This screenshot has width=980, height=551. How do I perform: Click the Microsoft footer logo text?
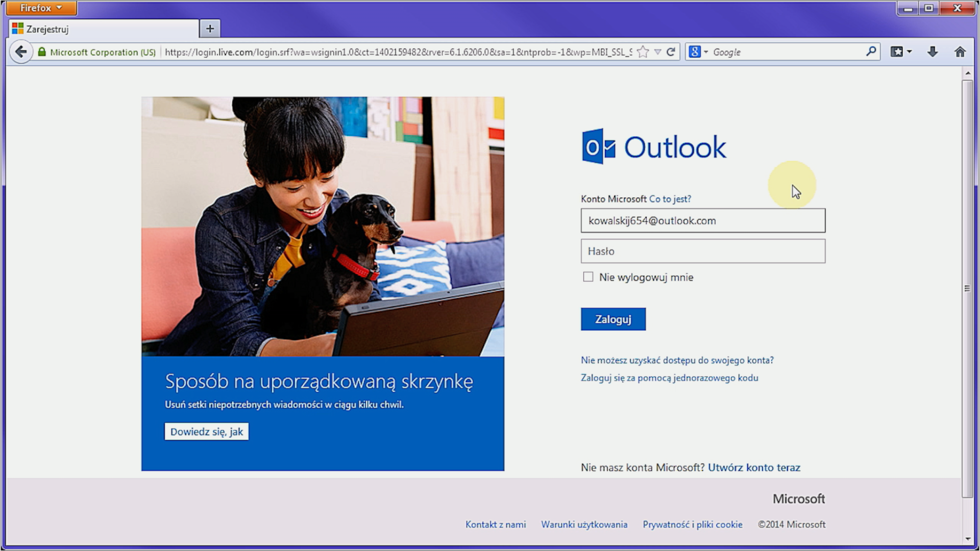(799, 499)
